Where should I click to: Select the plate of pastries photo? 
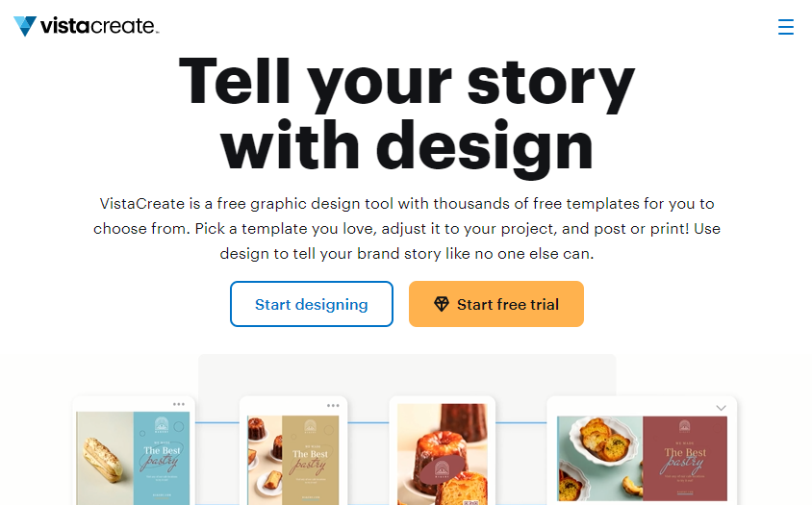tap(599, 458)
